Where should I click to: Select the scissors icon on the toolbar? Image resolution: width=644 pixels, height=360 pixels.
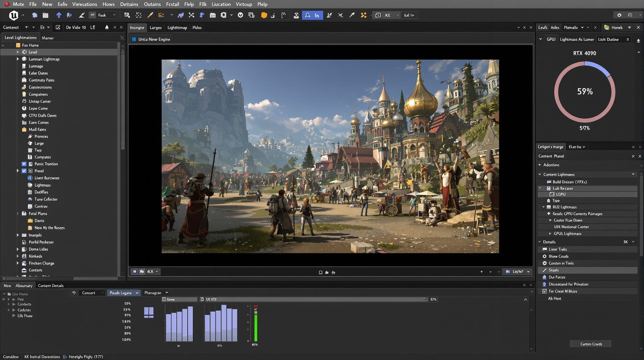pos(191,15)
